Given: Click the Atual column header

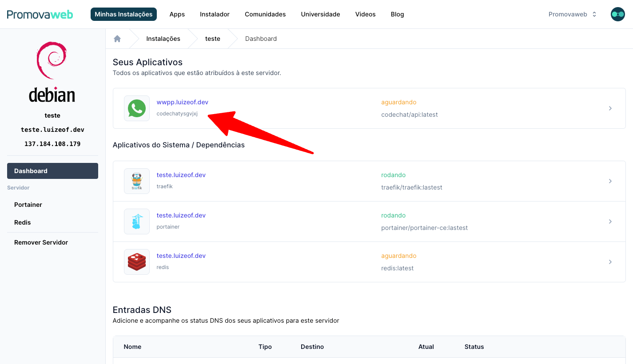Looking at the screenshot, I should point(426,347).
